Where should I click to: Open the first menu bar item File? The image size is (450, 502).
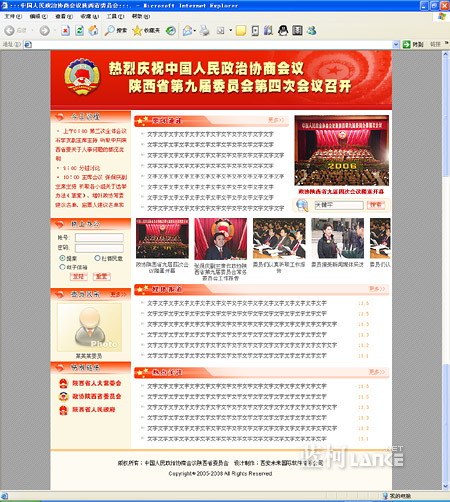tap(13, 16)
